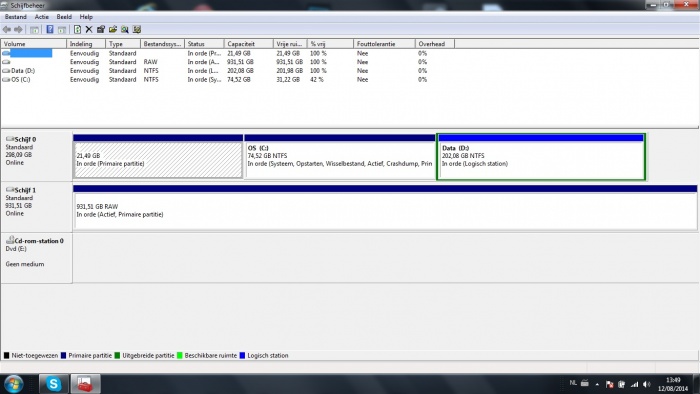700x394 pixels.
Task: Click the Fouttolerantie column header
Action: click(384, 44)
